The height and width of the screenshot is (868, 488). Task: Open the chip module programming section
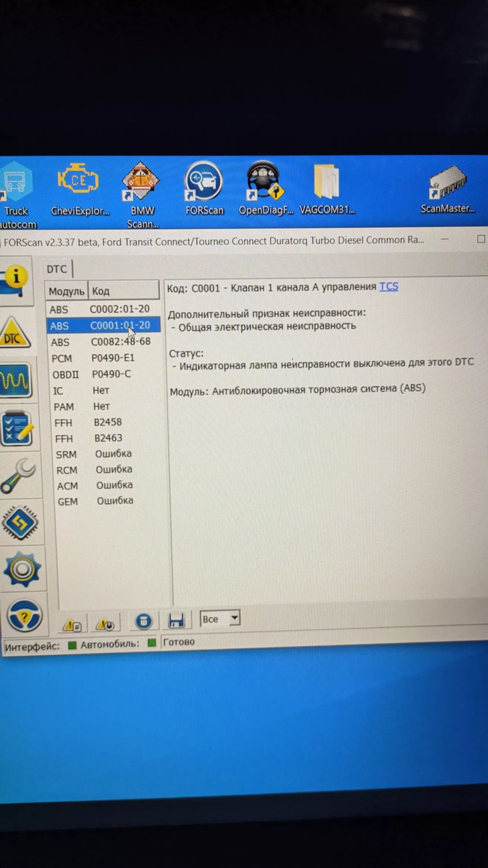pos(20,523)
